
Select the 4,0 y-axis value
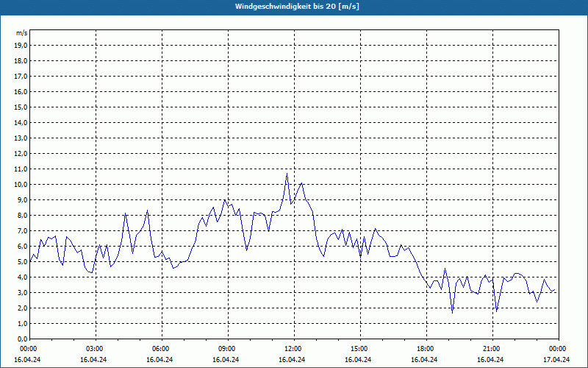click(23, 277)
